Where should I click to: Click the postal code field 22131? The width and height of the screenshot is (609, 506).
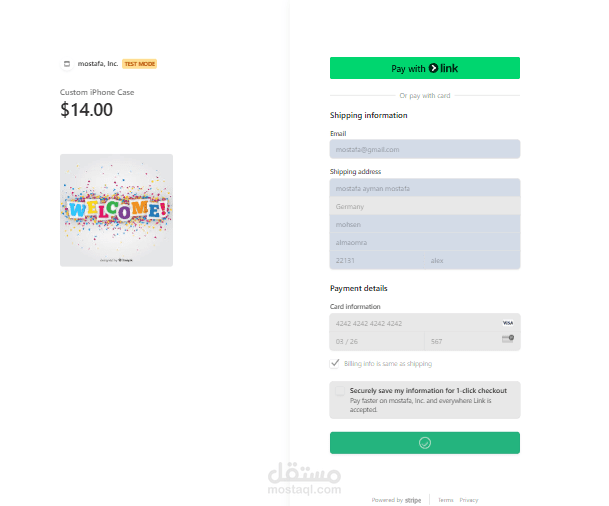pyautogui.click(x=377, y=261)
